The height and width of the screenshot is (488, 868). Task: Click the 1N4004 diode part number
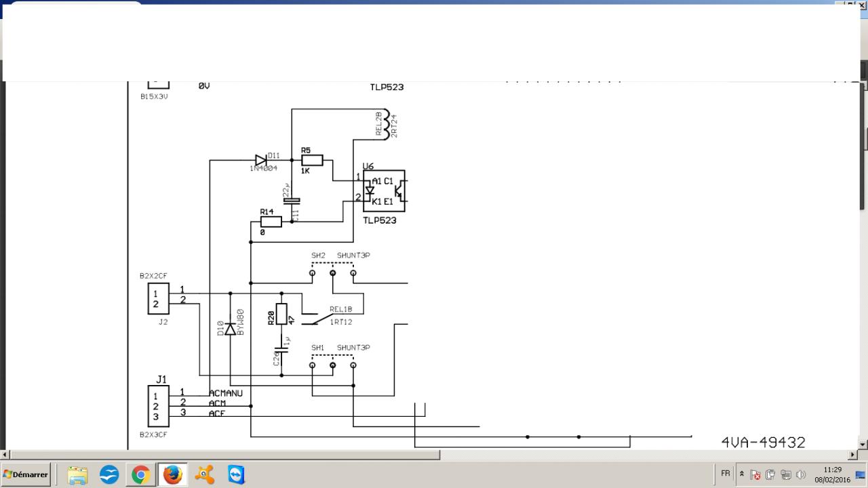point(263,168)
